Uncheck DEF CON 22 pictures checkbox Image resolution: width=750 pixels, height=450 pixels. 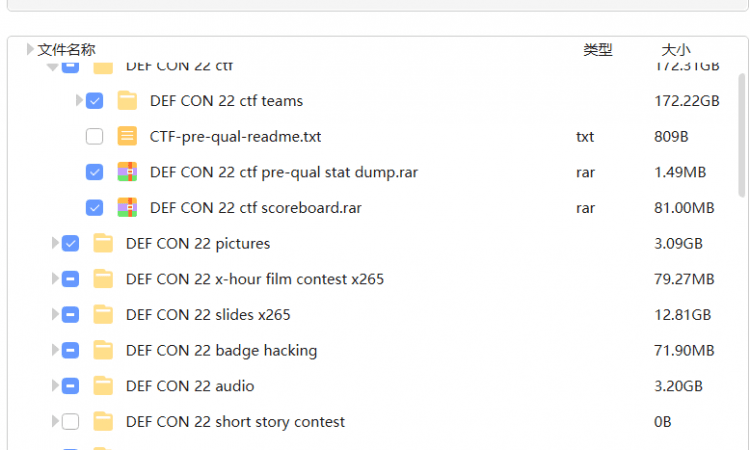point(70,243)
